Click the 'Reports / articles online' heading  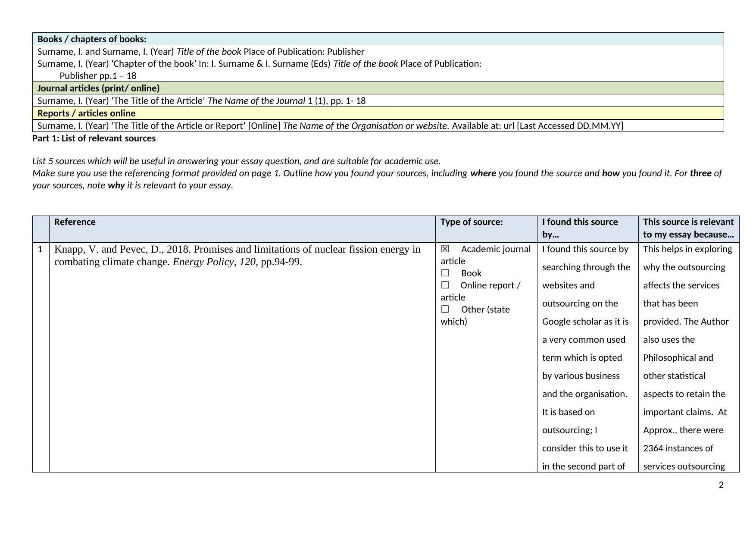86,113
